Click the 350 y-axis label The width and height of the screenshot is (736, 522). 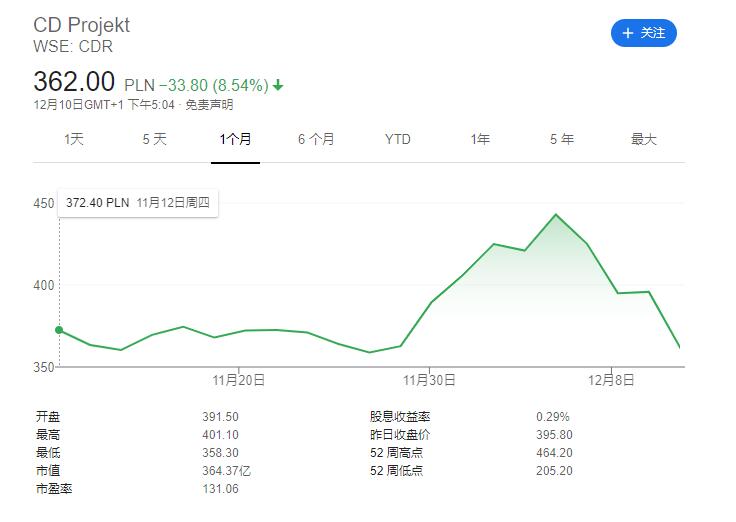[x=44, y=367]
